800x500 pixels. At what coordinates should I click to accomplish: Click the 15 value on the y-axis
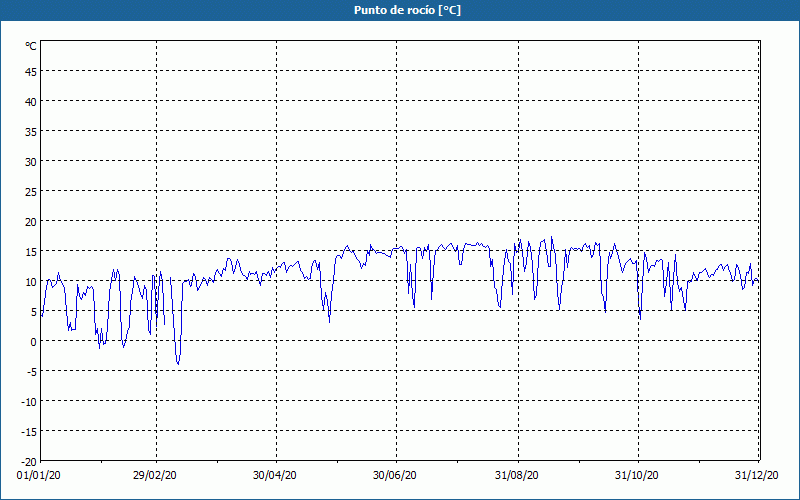[31, 252]
